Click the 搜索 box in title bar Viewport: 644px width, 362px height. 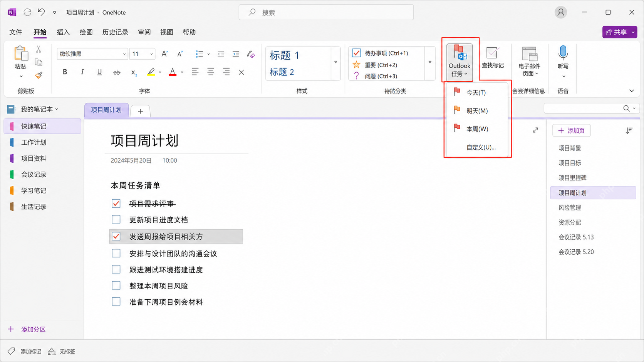coord(326,12)
